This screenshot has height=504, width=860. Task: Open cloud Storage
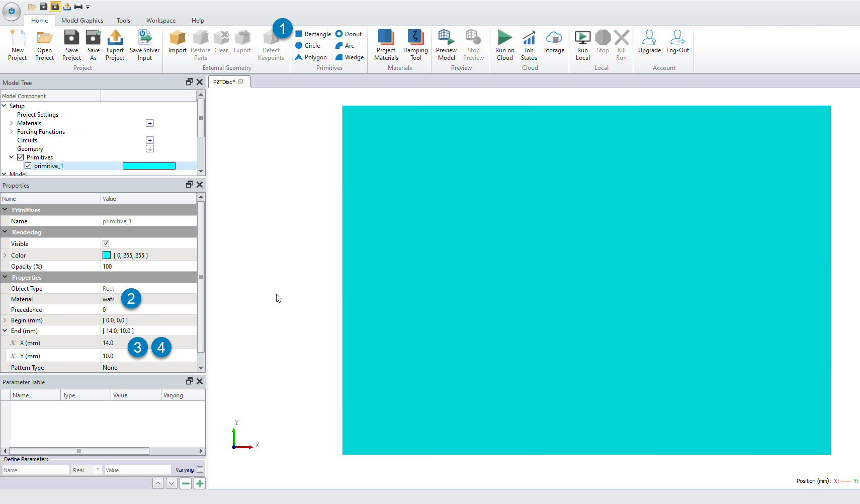point(554,42)
